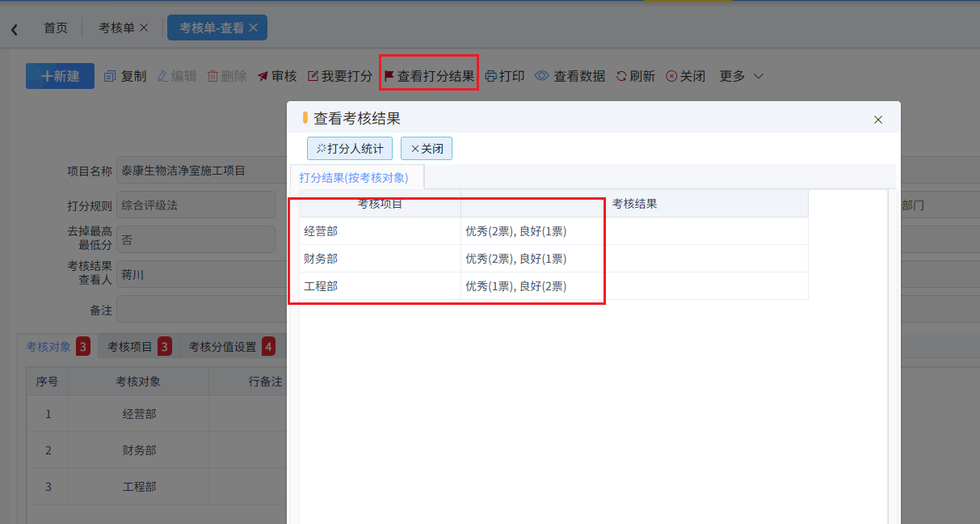The height and width of the screenshot is (524, 980).
Task: Create a new record with 新建
Action: 60,76
